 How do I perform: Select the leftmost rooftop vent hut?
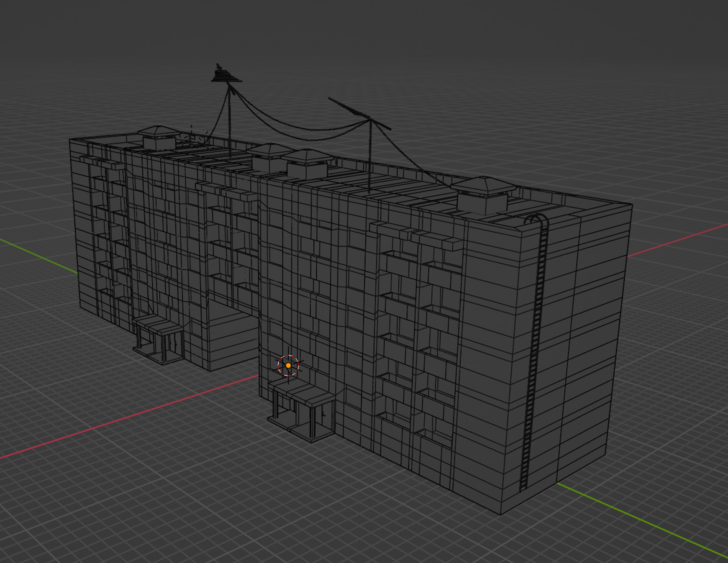[159, 138]
